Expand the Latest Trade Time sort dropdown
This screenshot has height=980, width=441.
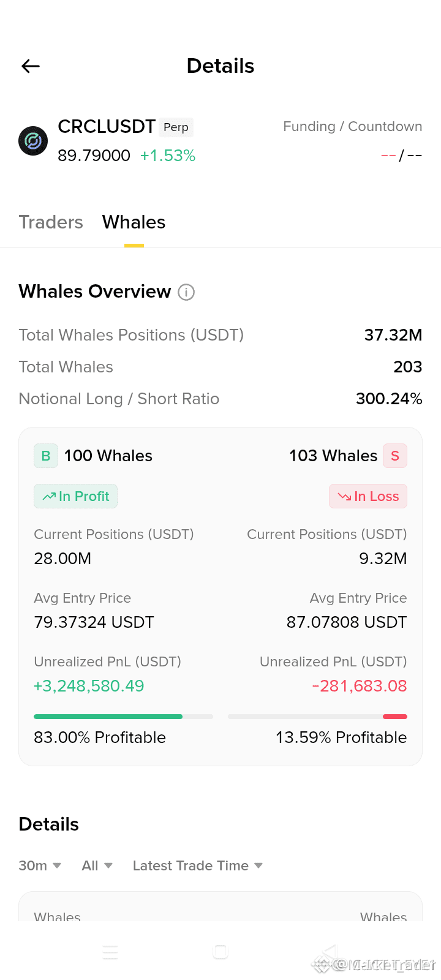click(198, 865)
